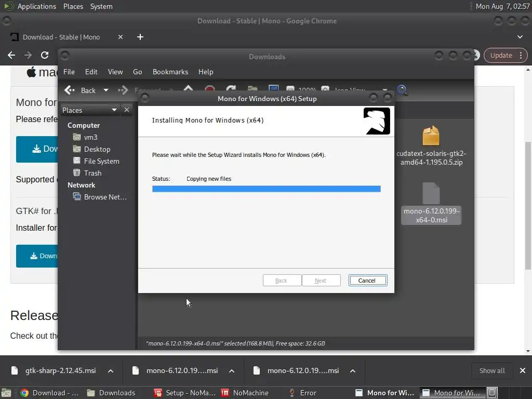Click show desktop icon in bottom panel
The height and width of the screenshot is (399, 532).
[x=6, y=393]
